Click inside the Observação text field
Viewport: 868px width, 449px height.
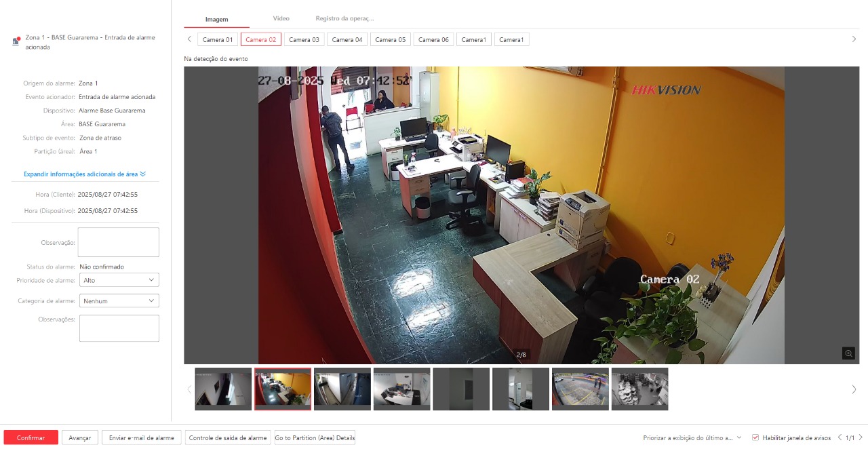(x=118, y=241)
